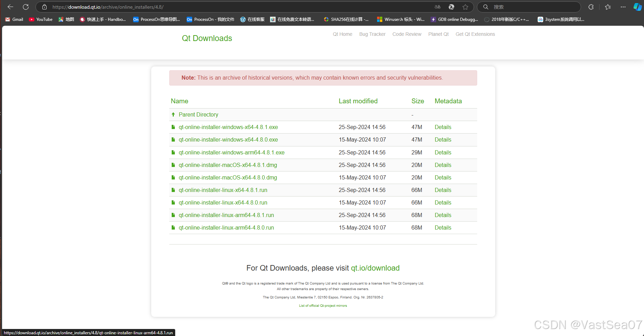Click the Size column header
Image resolution: width=644 pixels, height=336 pixels.
(418, 101)
